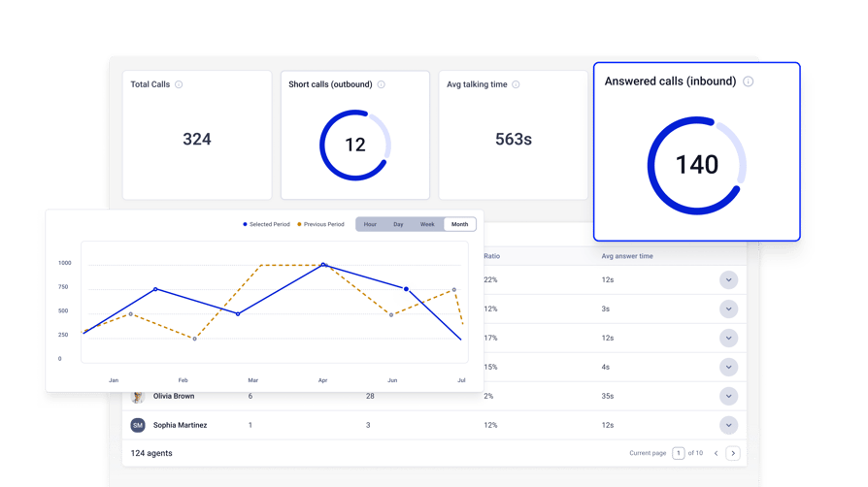
Task: Click the 124 agents label
Action: (151, 453)
